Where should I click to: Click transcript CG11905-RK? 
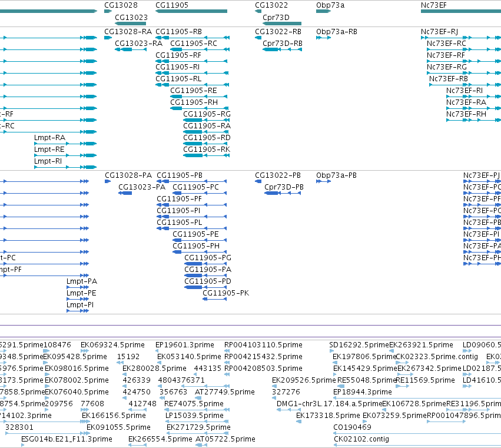click(207, 150)
